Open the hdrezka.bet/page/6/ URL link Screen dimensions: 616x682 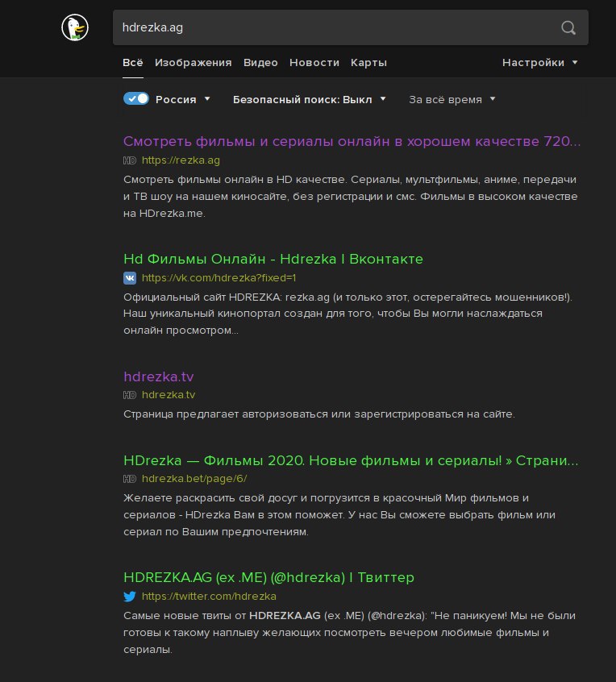tap(194, 479)
